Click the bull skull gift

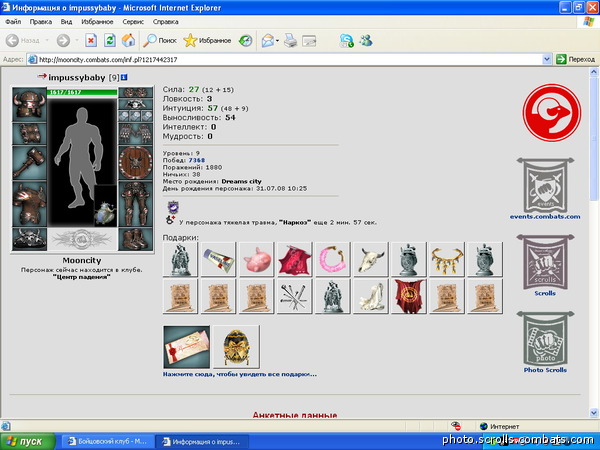click(370, 259)
